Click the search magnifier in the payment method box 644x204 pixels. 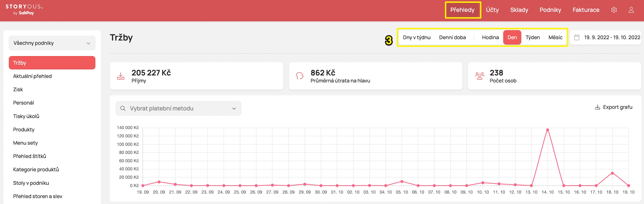pos(123,108)
